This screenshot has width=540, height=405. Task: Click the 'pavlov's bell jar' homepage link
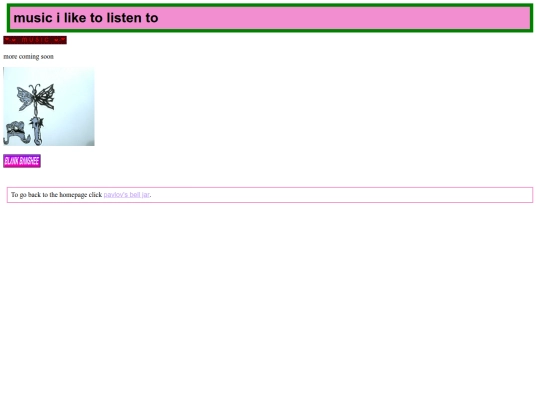point(126,195)
